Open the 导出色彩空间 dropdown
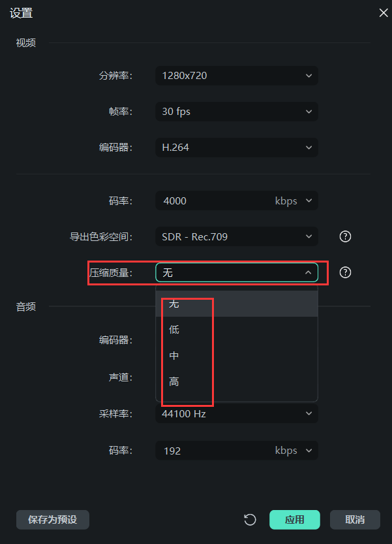 236,236
